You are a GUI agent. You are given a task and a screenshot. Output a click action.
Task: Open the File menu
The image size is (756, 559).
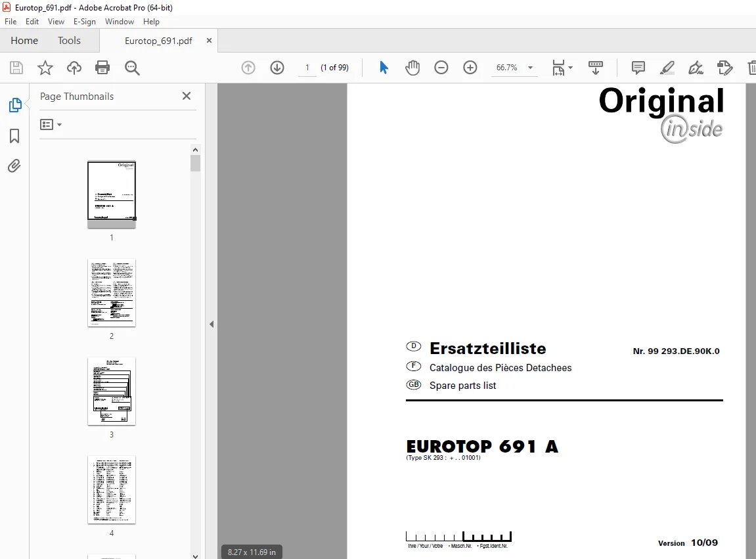pyautogui.click(x=11, y=21)
